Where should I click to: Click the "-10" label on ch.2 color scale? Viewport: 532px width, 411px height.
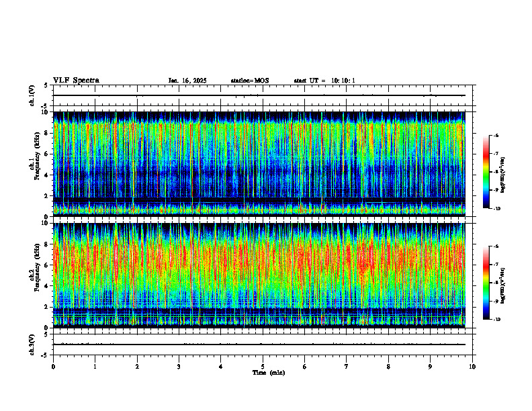click(497, 320)
